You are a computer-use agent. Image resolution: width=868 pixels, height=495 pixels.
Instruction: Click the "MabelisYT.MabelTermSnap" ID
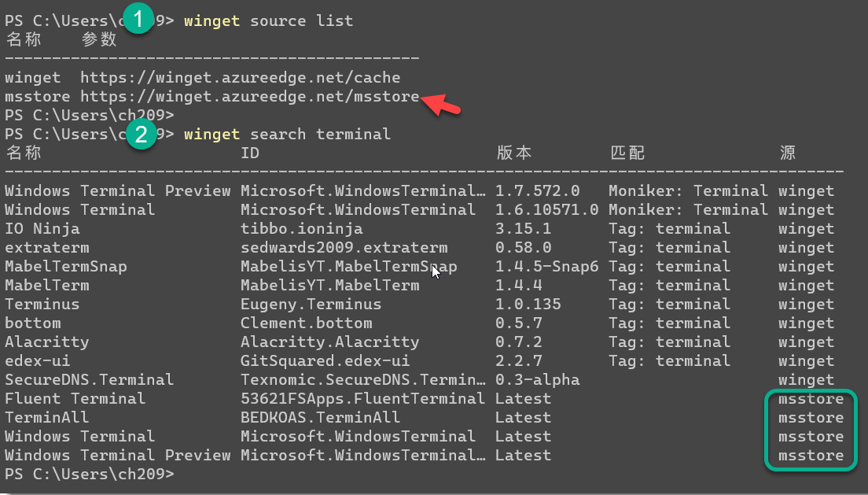[349, 267]
